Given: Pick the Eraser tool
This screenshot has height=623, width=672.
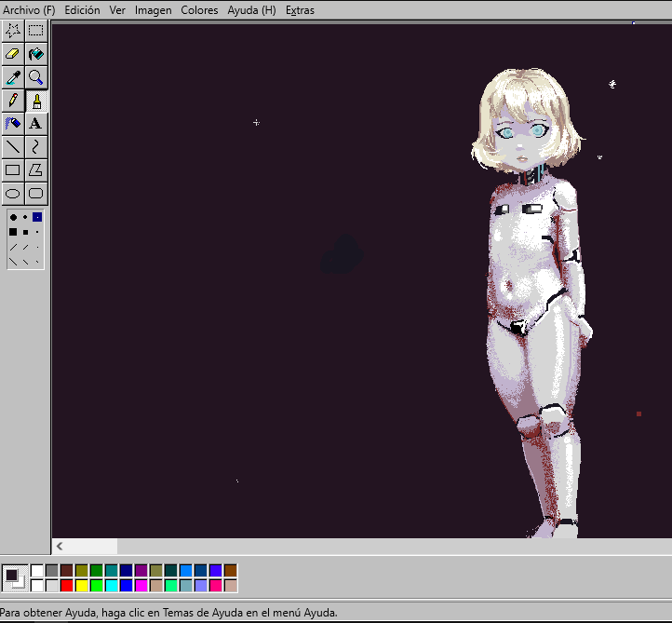Looking at the screenshot, I should point(13,54).
